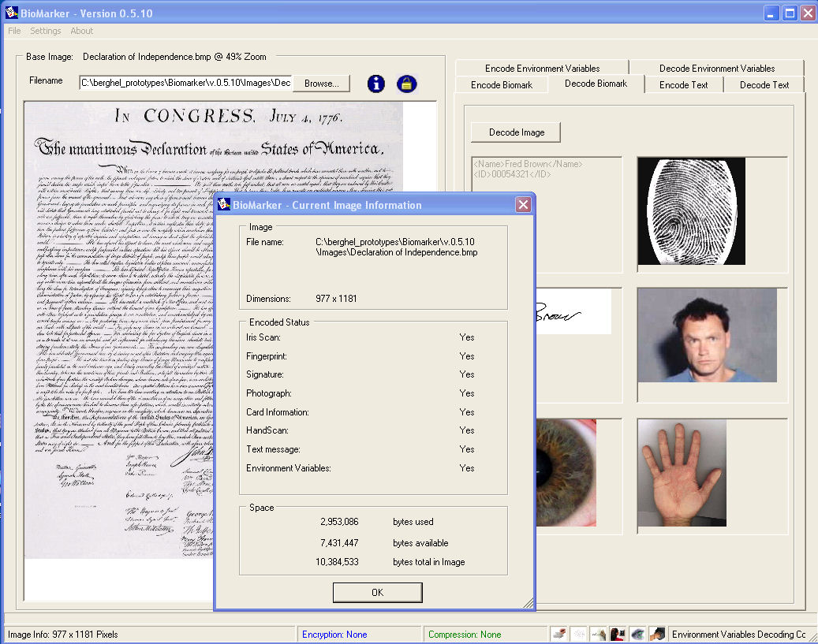Click the card swipe icon in status bar
Viewport: 818px width, 644px height.
[x=559, y=634]
